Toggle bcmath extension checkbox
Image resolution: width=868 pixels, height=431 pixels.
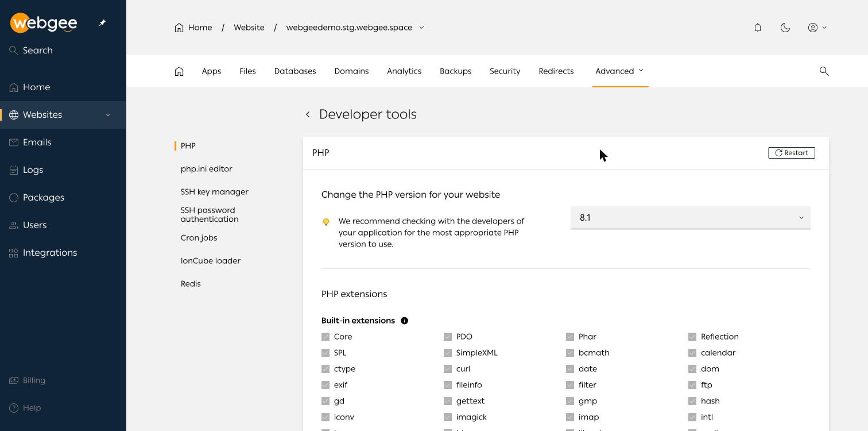pos(570,353)
